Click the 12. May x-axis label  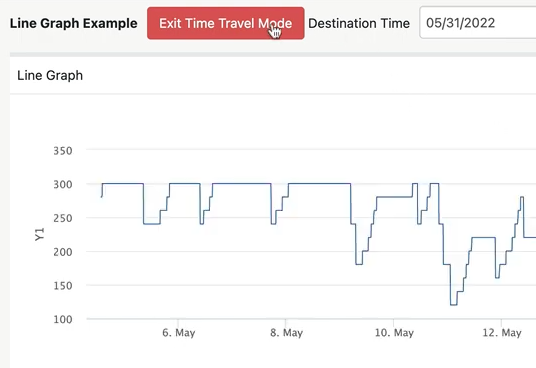(502, 332)
